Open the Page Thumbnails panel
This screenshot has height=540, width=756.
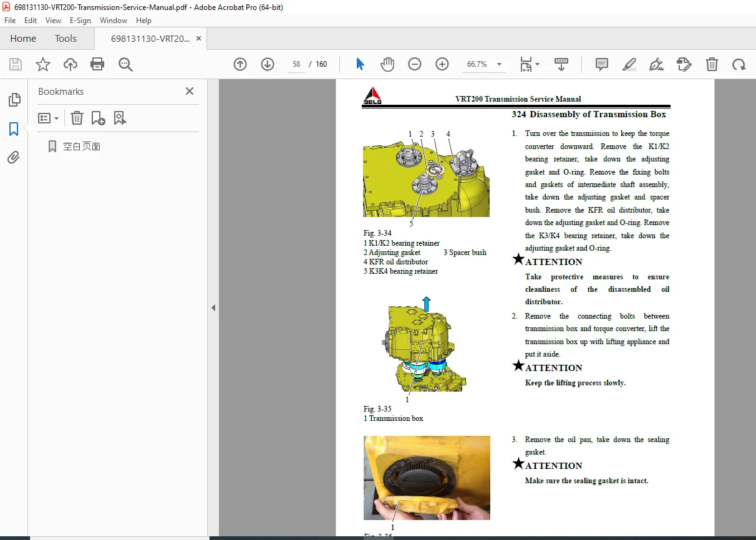14,100
